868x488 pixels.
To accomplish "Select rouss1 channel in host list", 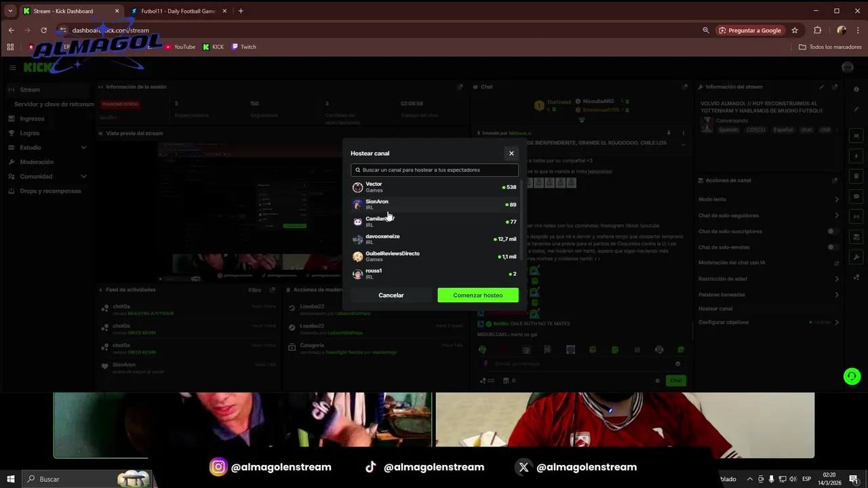I will click(x=435, y=274).
